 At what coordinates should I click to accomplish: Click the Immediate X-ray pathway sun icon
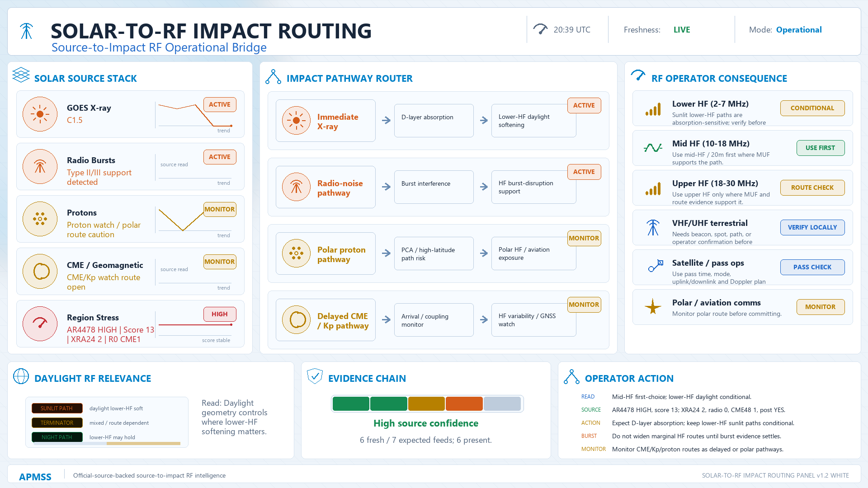[x=297, y=121]
